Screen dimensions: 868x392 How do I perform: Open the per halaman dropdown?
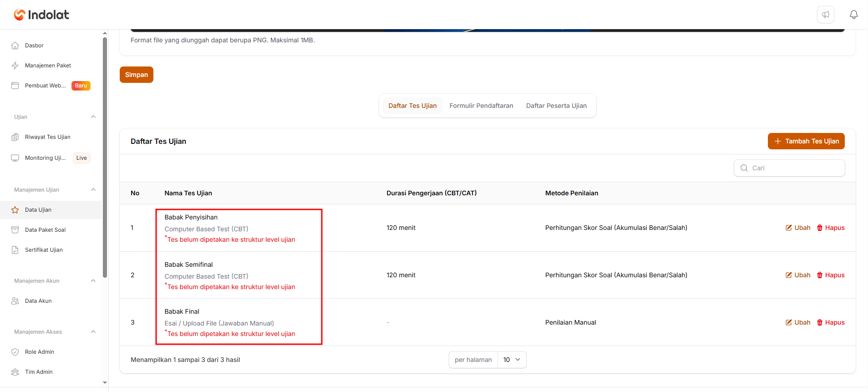click(512, 360)
